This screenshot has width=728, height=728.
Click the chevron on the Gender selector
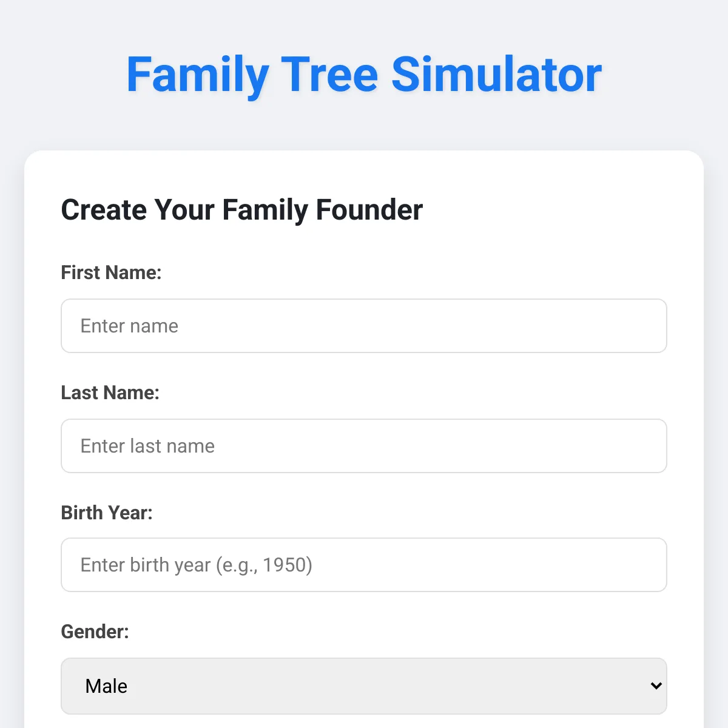[656, 686]
